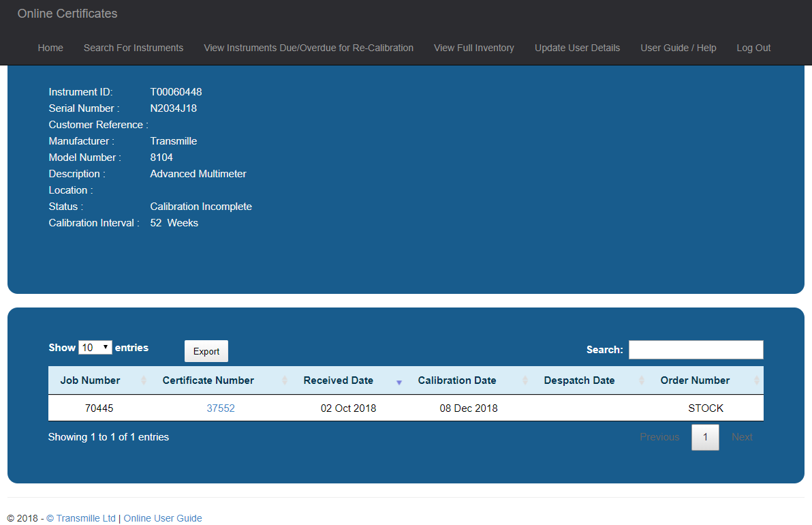Select calibration interval value 52 Weeks

pos(174,223)
